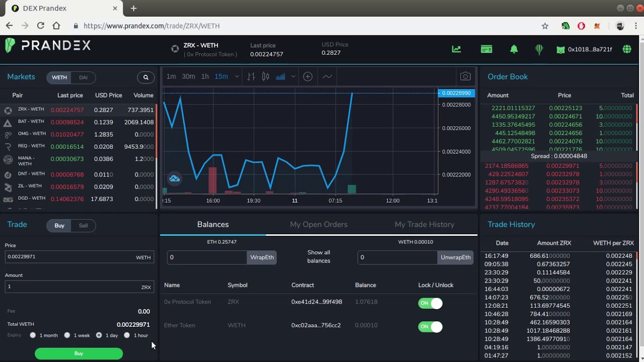Set expiry to 1 week

pos(67,335)
